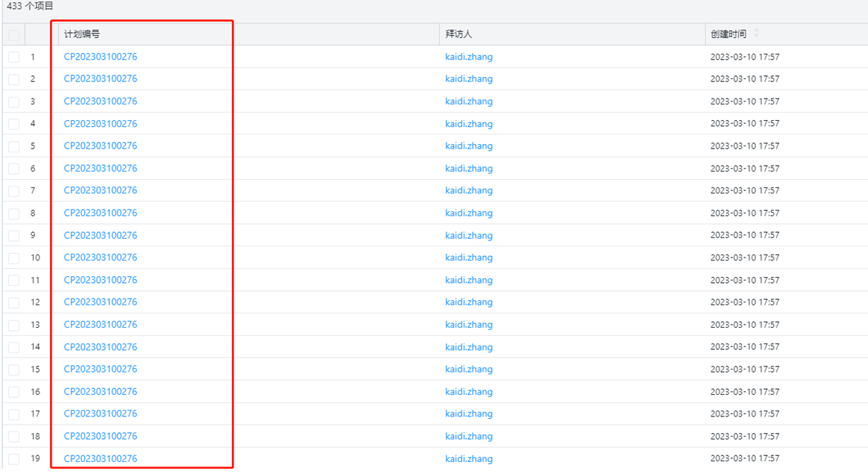Viewport: 868px width, 474px height.
Task: Check the checkbox for row 1
Action: point(14,57)
